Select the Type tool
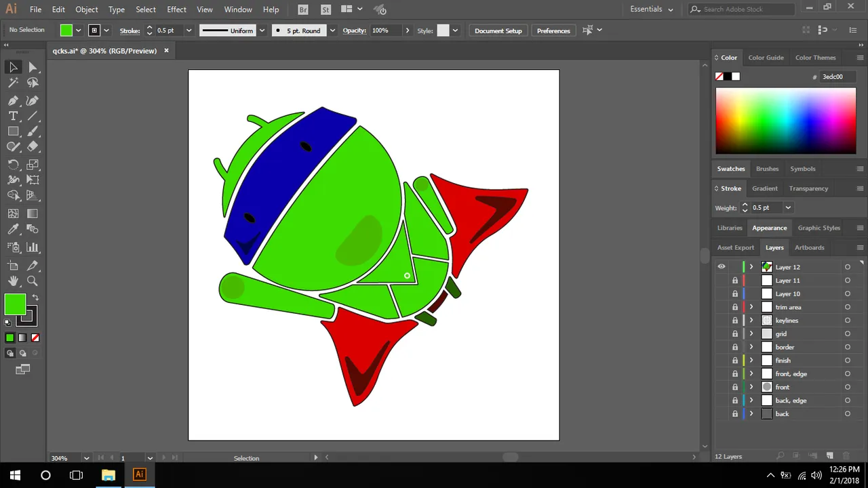Screen dimensions: 868x488 click(13, 116)
